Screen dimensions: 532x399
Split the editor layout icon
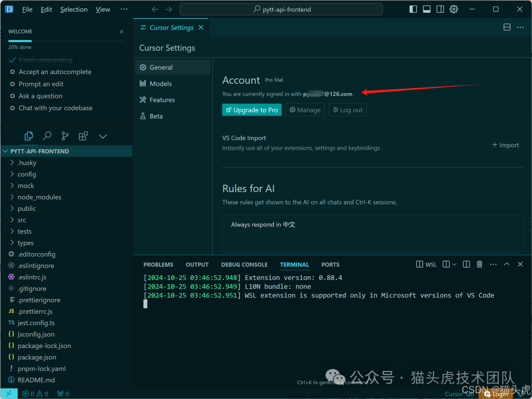coord(507,27)
